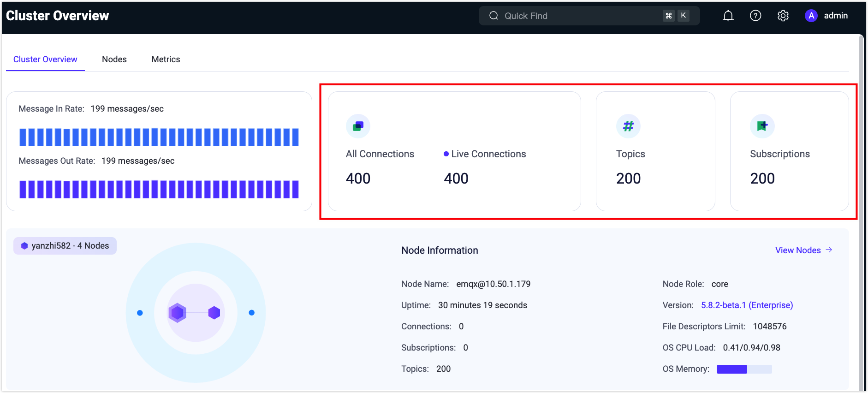Switch to the Nodes tab
Image resolution: width=868 pixels, height=393 pixels.
(114, 60)
